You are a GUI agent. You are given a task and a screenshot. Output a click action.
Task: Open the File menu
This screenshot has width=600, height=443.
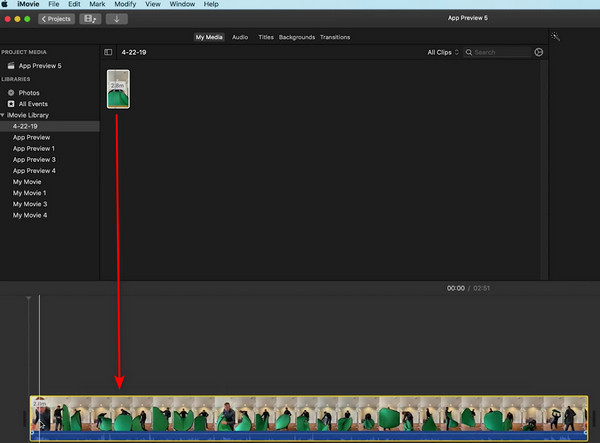(x=54, y=4)
